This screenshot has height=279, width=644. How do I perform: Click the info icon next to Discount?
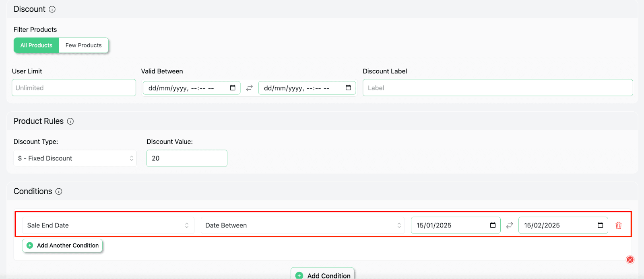click(52, 9)
